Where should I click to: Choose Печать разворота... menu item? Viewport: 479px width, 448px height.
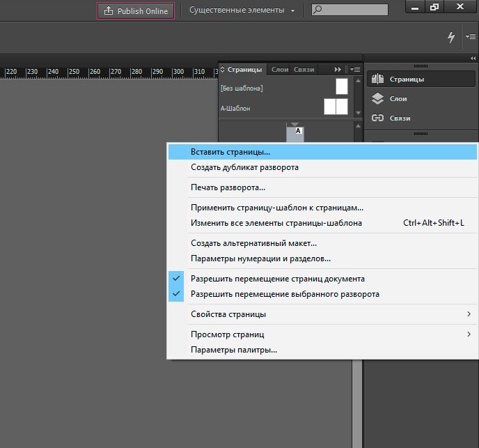coord(322,187)
